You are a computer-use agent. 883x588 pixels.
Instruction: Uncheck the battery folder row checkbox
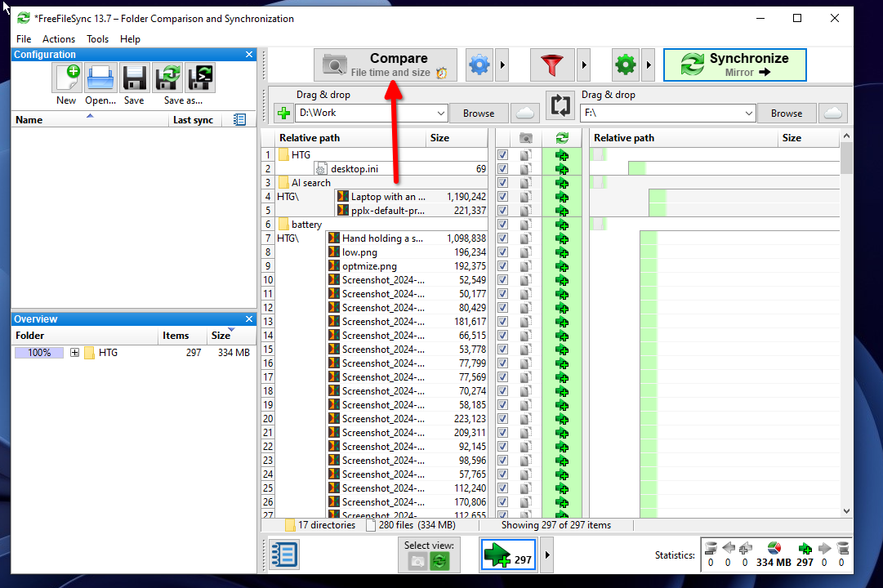coord(503,224)
